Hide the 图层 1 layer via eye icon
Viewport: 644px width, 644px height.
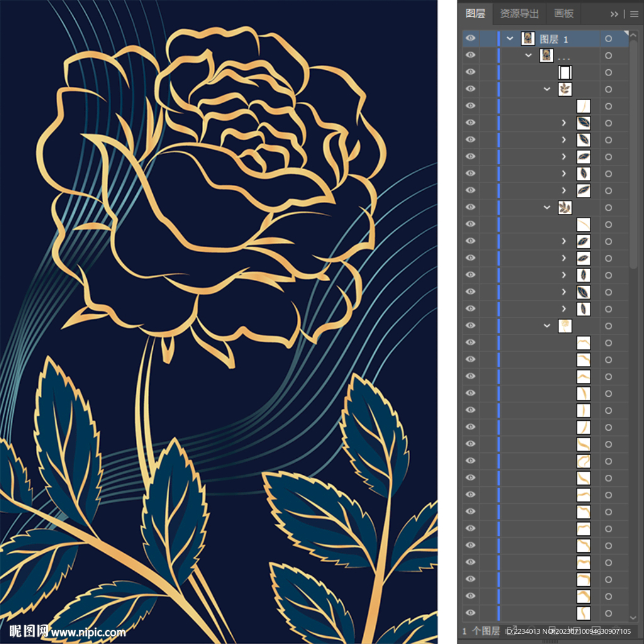click(470, 38)
